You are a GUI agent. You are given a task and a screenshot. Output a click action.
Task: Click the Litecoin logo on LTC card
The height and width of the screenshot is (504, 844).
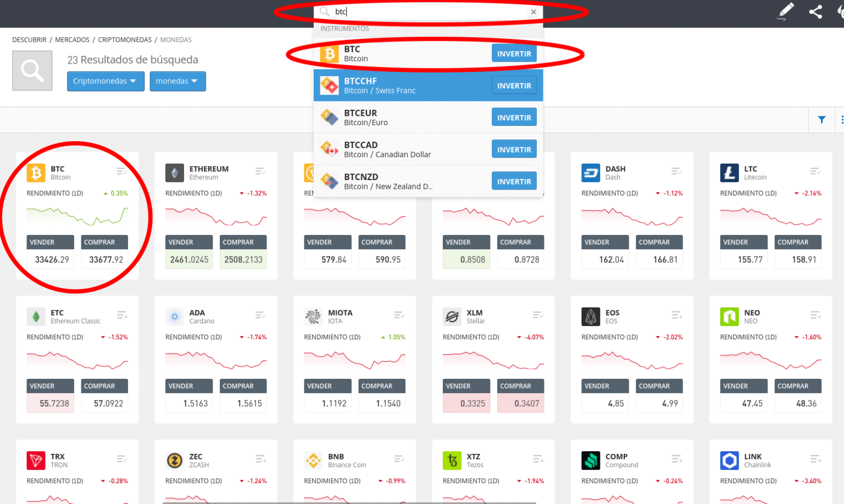click(729, 173)
